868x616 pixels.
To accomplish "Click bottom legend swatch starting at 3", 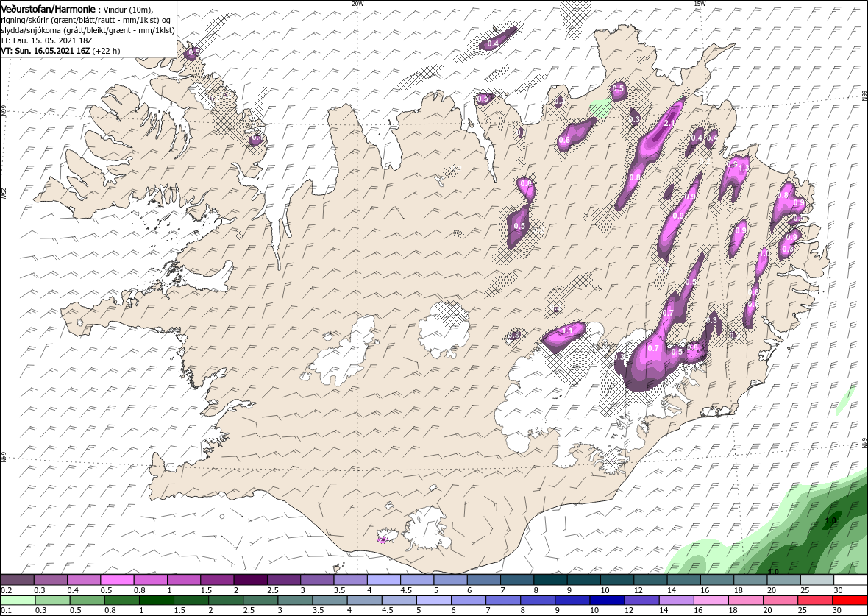I will pyautogui.click(x=295, y=601).
